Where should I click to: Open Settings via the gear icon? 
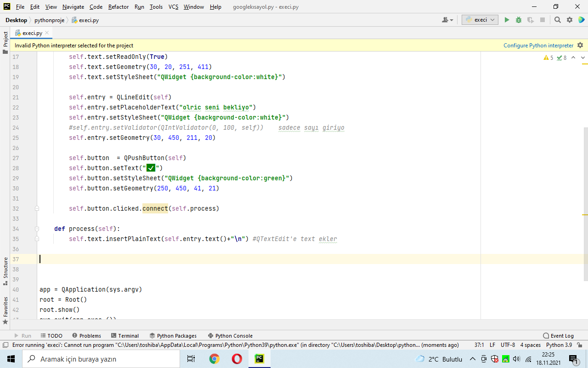click(569, 20)
